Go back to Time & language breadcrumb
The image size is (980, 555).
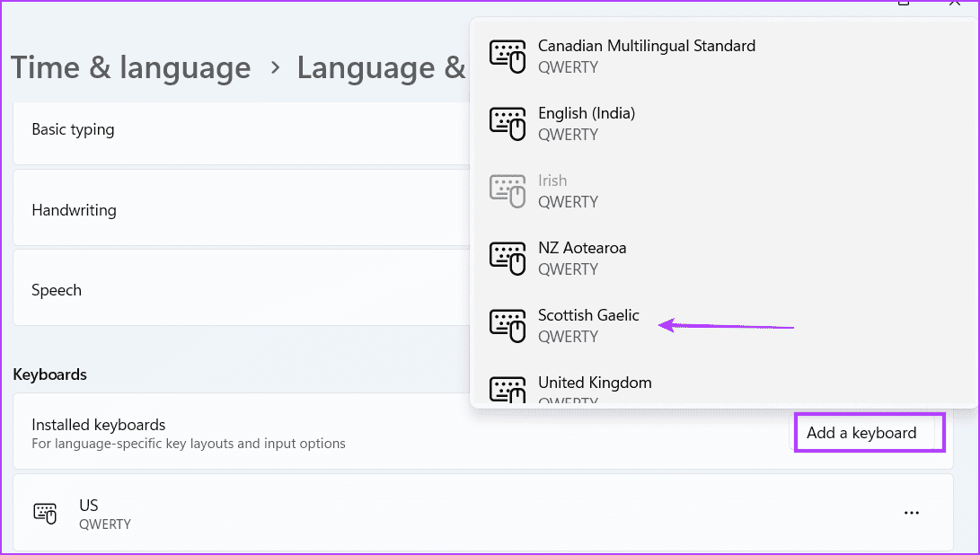tap(130, 67)
